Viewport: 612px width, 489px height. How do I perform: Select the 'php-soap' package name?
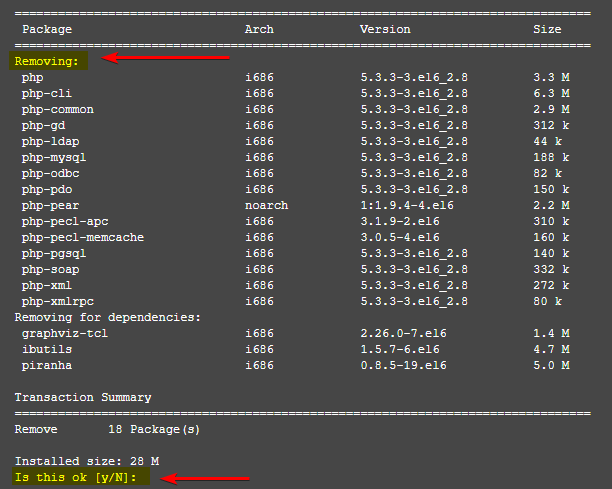51,270
